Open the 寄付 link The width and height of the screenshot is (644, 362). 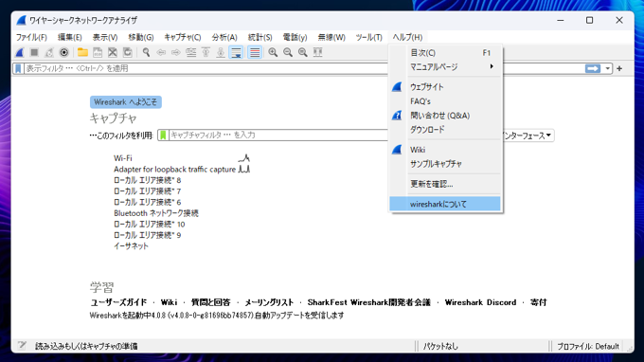(539, 302)
